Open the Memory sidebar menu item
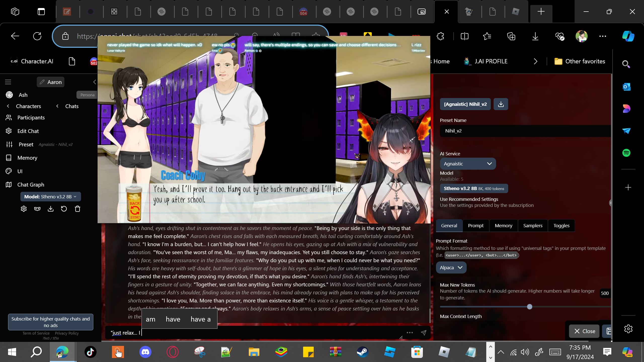This screenshot has width=644, height=362. pyautogui.click(x=27, y=158)
